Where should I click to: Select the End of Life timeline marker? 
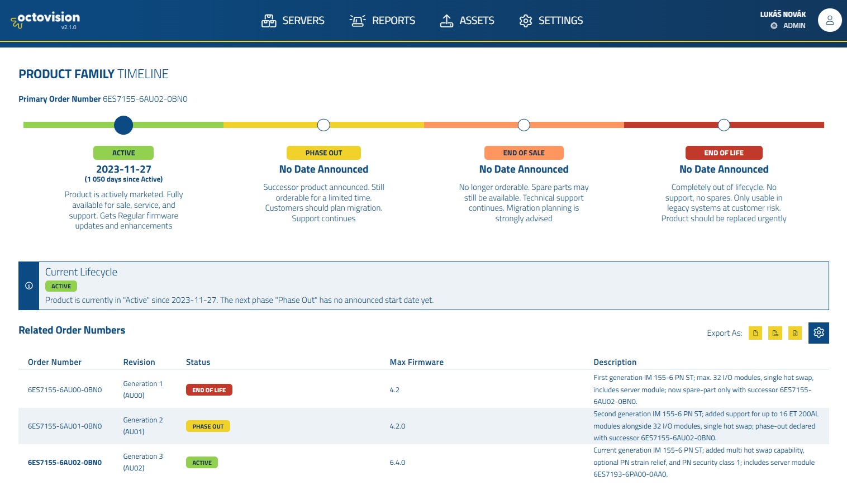[x=724, y=125]
